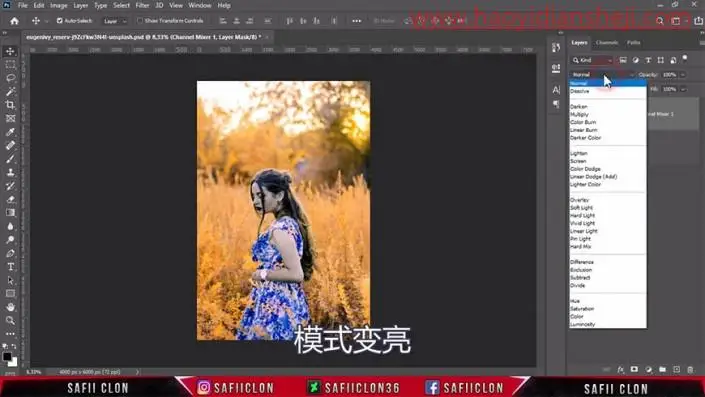
Task: Collapse the Normal blend mode dropdown
Action: click(x=602, y=75)
